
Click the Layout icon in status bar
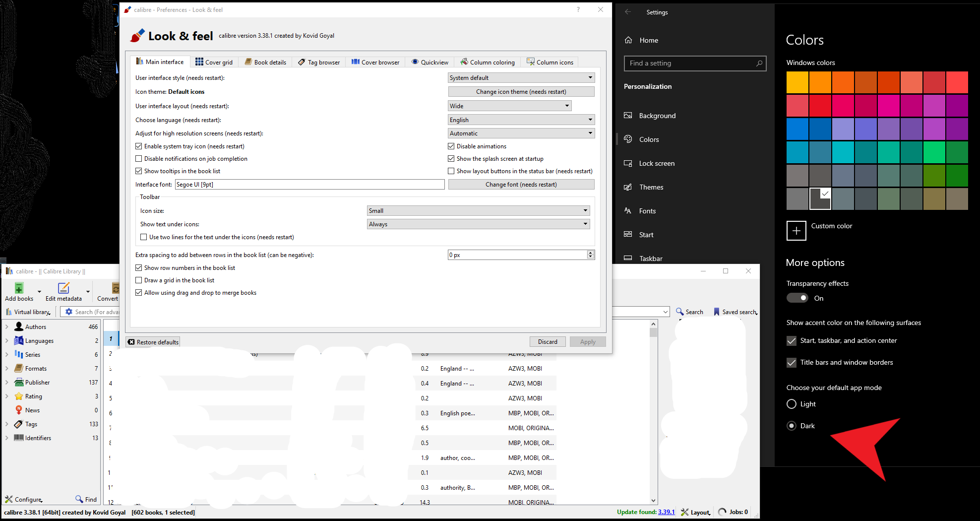coord(685,512)
